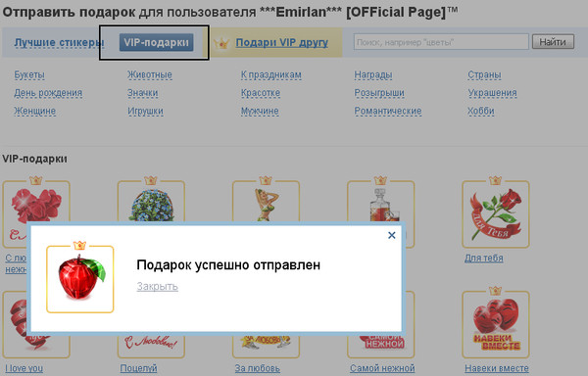Select the Самой нежной gift thumbnail
This screenshot has width=588, height=376.
(x=380, y=346)
